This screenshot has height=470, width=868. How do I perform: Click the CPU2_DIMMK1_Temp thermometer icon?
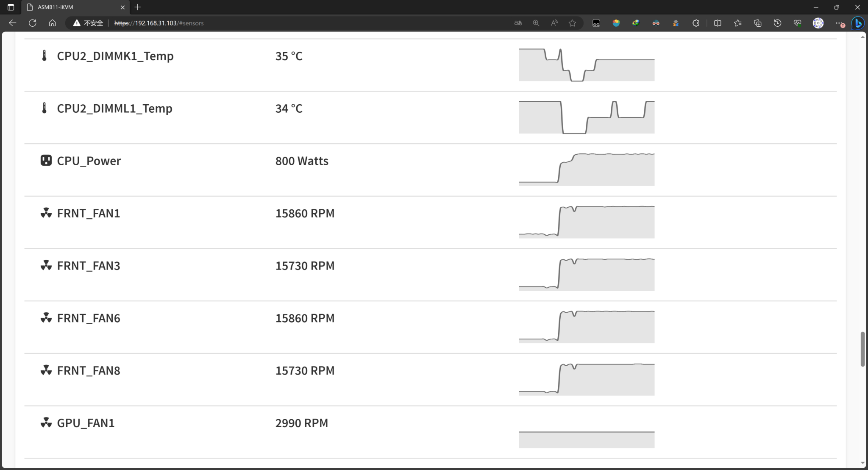(44, 56)
